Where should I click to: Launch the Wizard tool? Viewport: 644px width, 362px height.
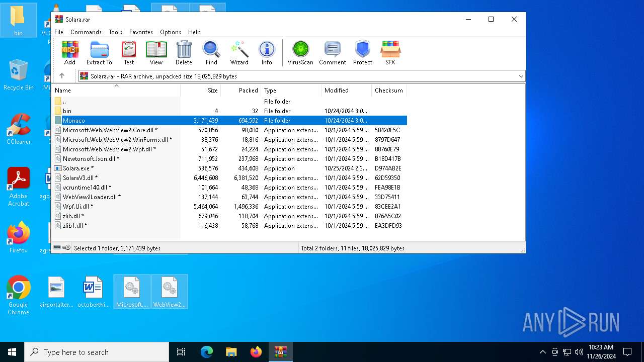coord(239,53)
